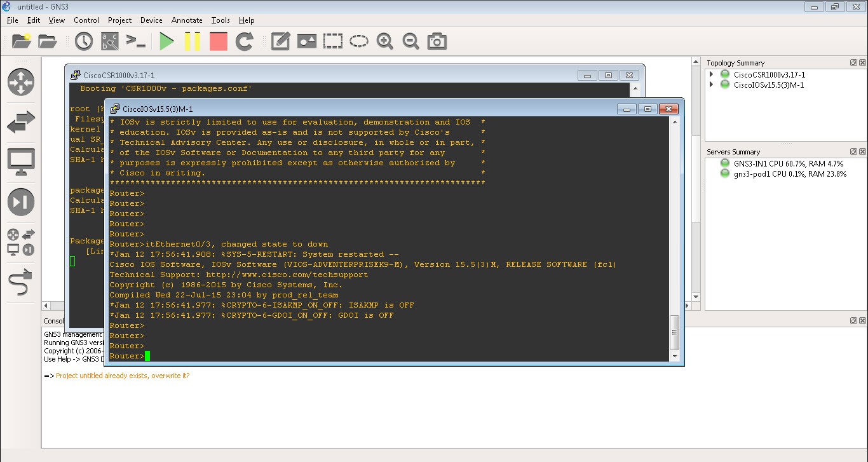Click the Technical Support cisco.com/techsupport line
Viewport: 868px width, 462px height.
(x=239, y=275)
